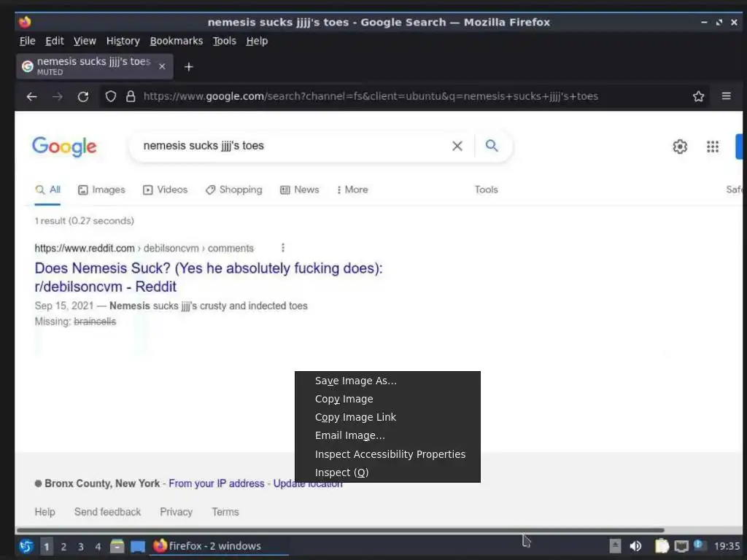Viewport: 747px width, 560px height.
Task: Select the All results tab
Action: click(x=47, y=190)
